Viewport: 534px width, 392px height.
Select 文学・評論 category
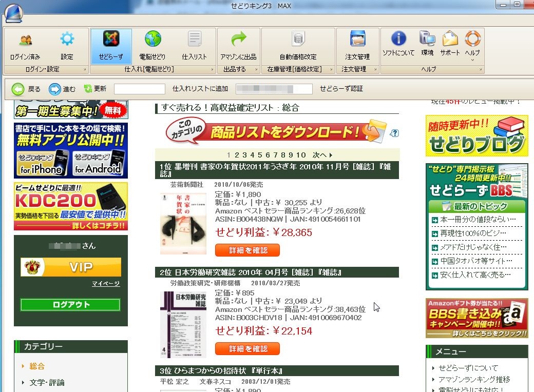[47, 382]
